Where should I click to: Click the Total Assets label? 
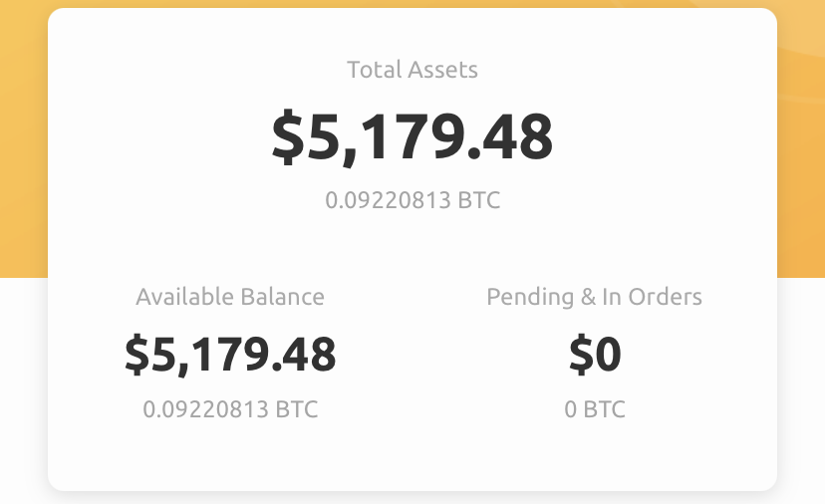(412, 70)
